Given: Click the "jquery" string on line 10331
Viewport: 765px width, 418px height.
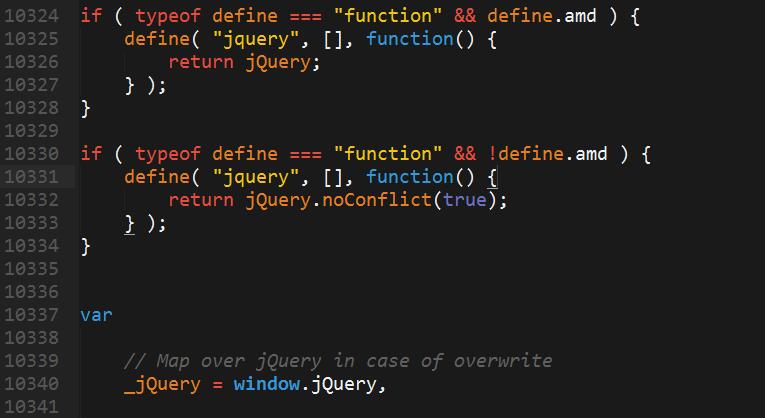Looking at the screenshot, I should tap(257, 177).
